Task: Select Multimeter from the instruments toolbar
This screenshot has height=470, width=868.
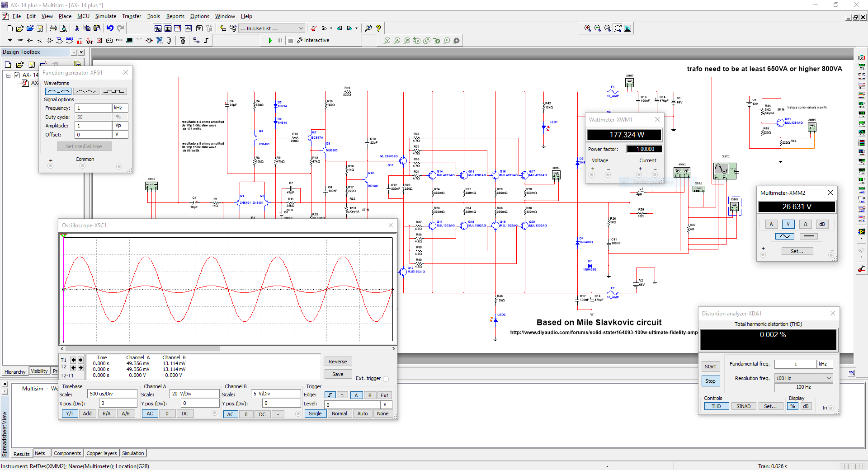Action: coord(862,58)
